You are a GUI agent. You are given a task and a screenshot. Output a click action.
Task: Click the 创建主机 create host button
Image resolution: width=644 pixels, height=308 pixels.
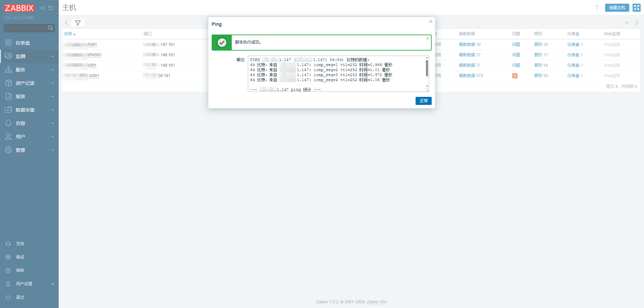pos(617,8)
